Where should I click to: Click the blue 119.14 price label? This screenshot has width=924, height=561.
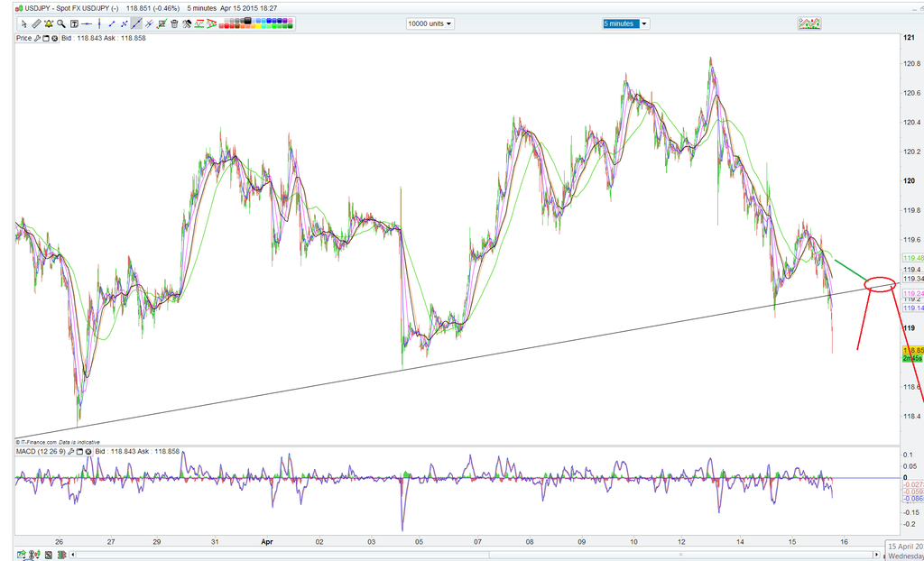point(913,308)
